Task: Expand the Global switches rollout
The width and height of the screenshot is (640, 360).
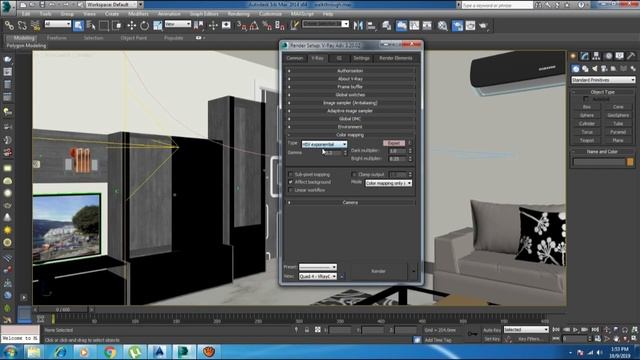Action: pos(350,95)
